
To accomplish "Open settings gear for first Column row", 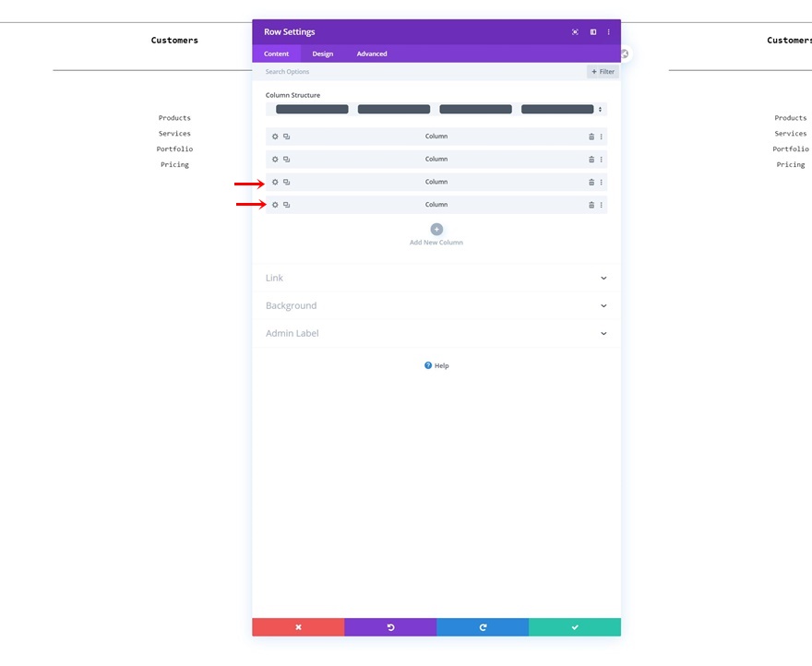I will click(x=275, y=137).
